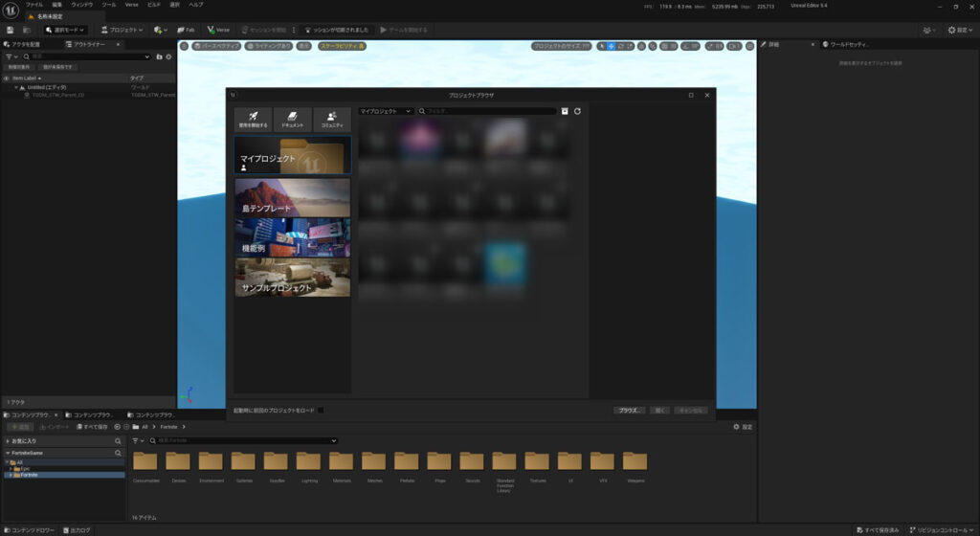Open the Content Drawer

[x=30, y=530]
